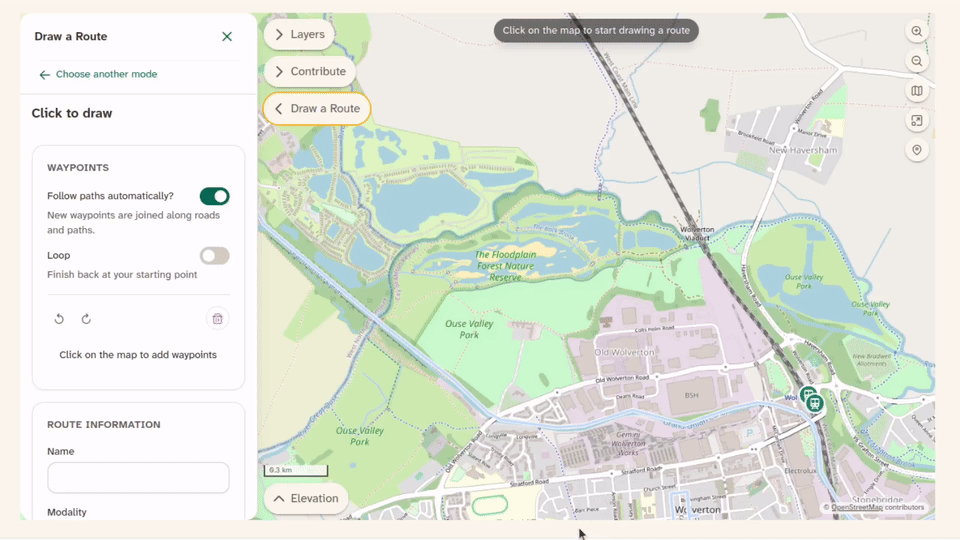Click the upper train station marker
This screenshot has width=960, height=540.
tap(808, 394)
